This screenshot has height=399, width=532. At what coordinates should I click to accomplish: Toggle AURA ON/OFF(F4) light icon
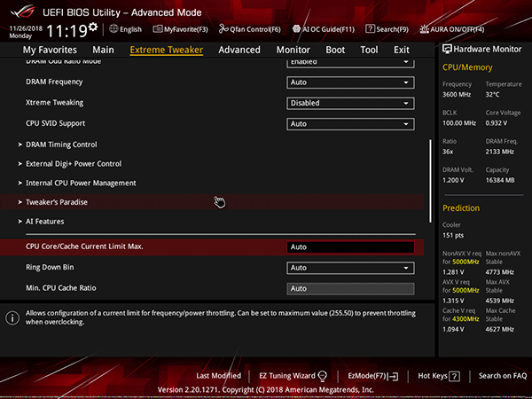tap(424, 29)
